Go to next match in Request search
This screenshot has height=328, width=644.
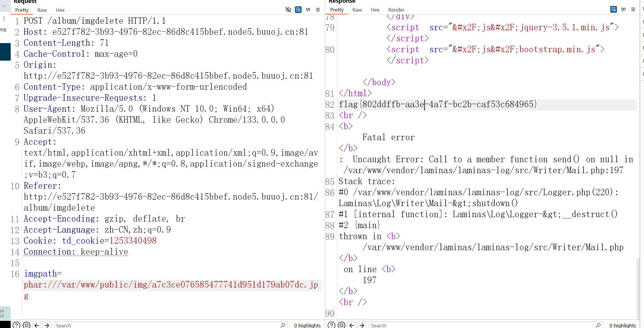point(47,325)
